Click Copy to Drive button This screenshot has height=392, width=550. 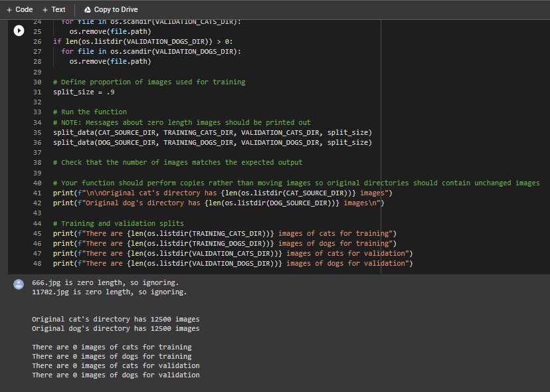click(x=111, y=9)
